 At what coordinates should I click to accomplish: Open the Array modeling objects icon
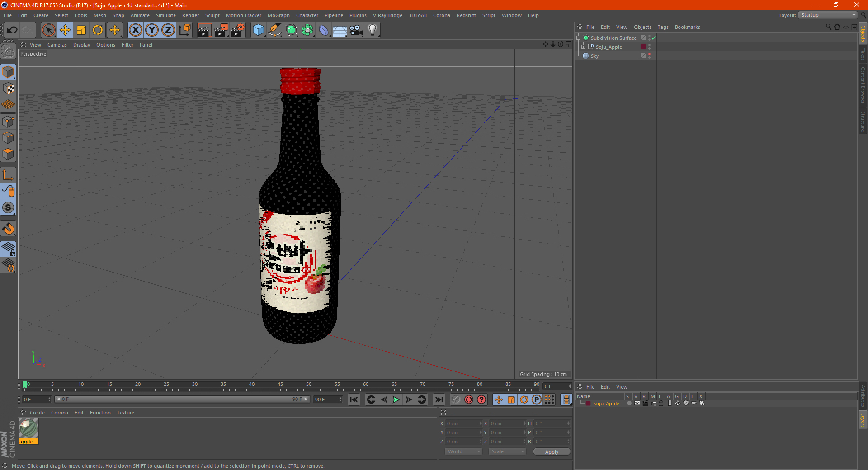click(x=308, y=30)
